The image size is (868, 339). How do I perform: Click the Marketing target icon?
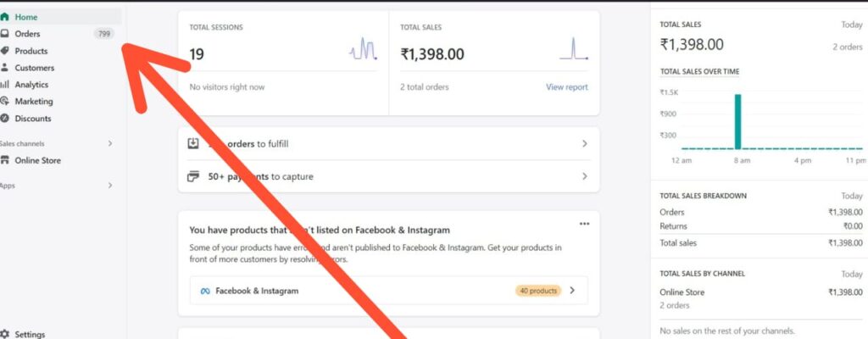(x=5, y=102)
